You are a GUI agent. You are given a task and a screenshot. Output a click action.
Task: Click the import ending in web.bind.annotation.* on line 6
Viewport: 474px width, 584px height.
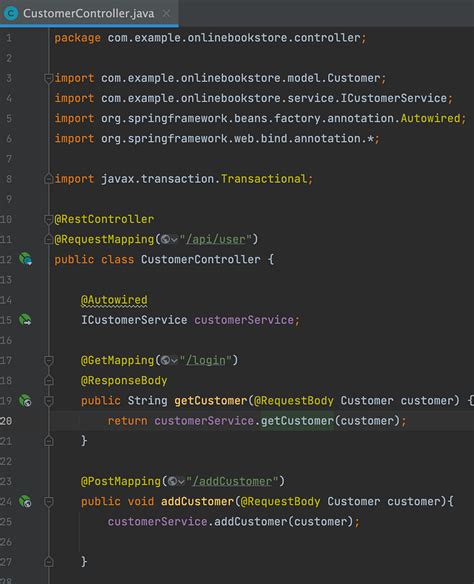(217, 139)
